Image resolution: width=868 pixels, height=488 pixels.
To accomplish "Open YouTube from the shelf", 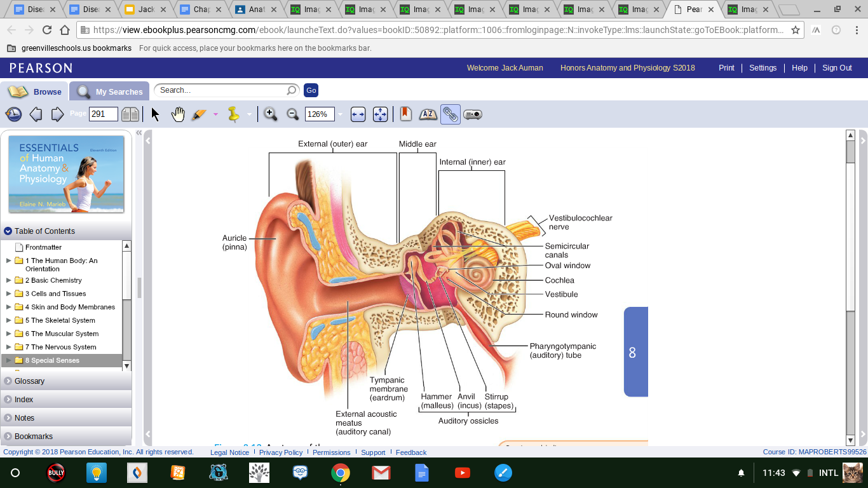I will (x=463, y=473).
